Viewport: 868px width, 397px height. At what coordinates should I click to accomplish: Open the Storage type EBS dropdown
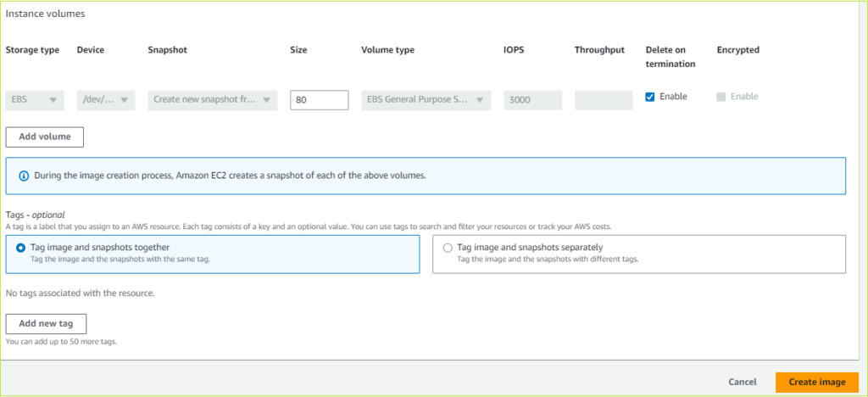point(35,100)
